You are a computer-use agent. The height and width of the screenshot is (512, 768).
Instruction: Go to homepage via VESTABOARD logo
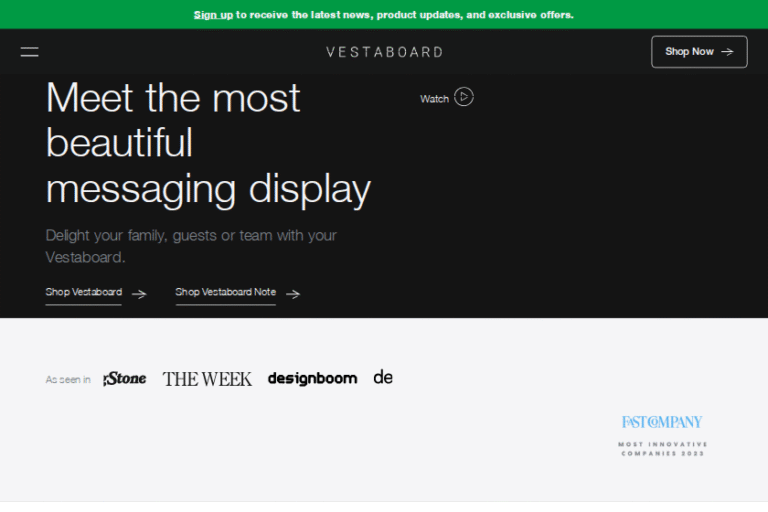[384, 52]
